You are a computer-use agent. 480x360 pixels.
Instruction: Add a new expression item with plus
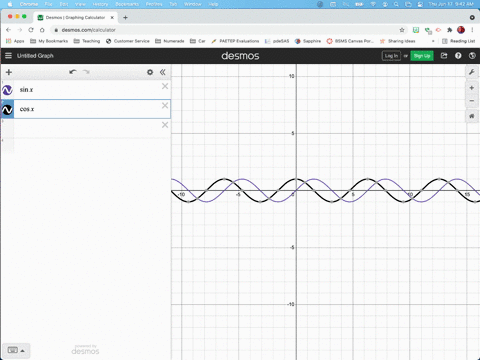tap(9, 72)
